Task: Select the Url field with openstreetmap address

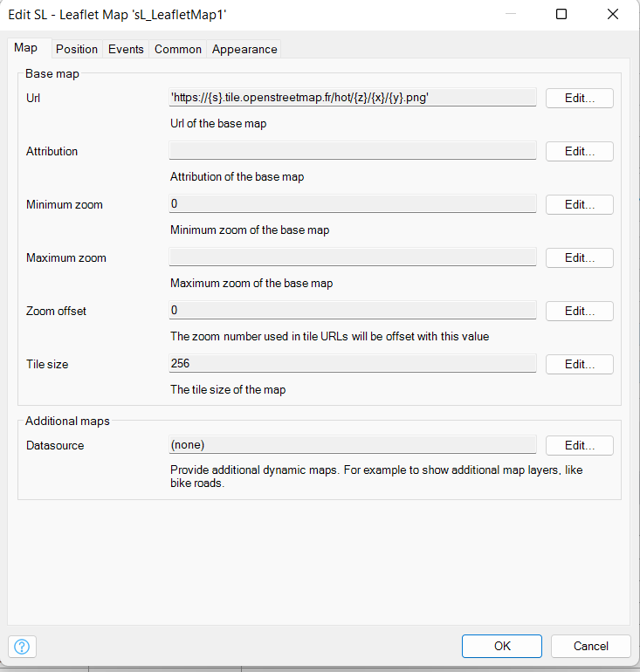Action: [353, 97]
